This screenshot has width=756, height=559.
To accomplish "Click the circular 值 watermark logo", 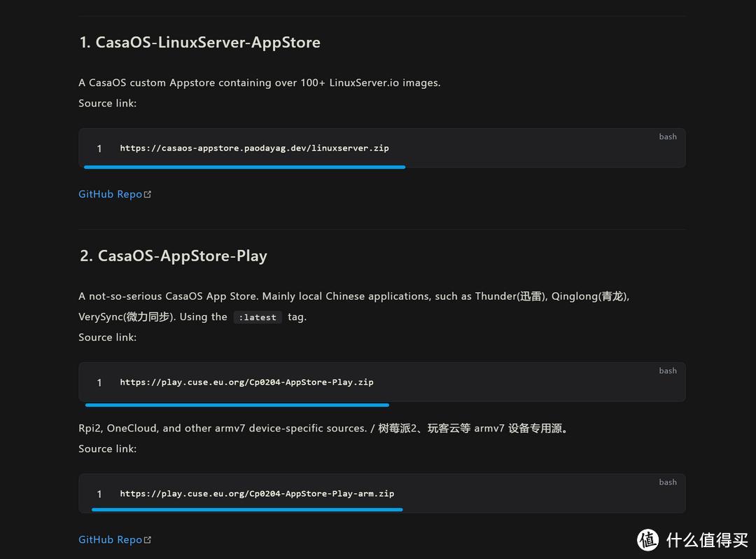I will (648, 539).
